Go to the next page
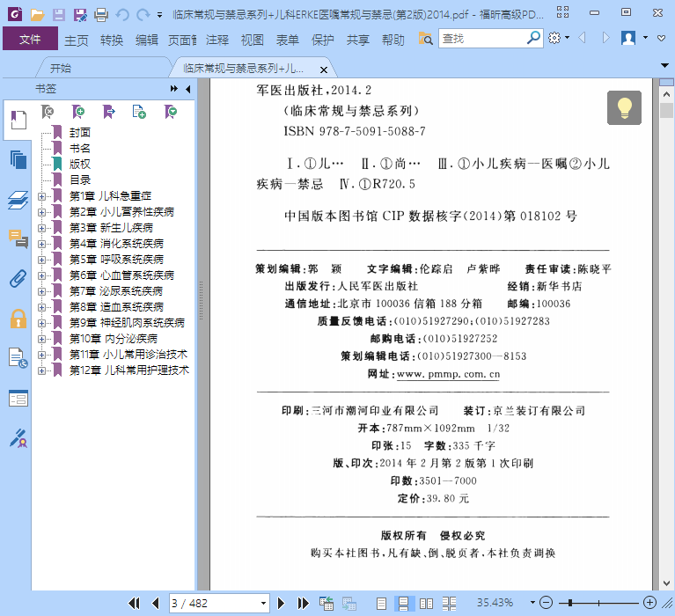675x616 pixels. (281, 604)
